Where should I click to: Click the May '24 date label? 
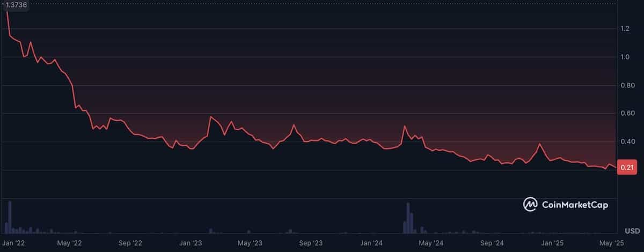(x=431, y=243)
